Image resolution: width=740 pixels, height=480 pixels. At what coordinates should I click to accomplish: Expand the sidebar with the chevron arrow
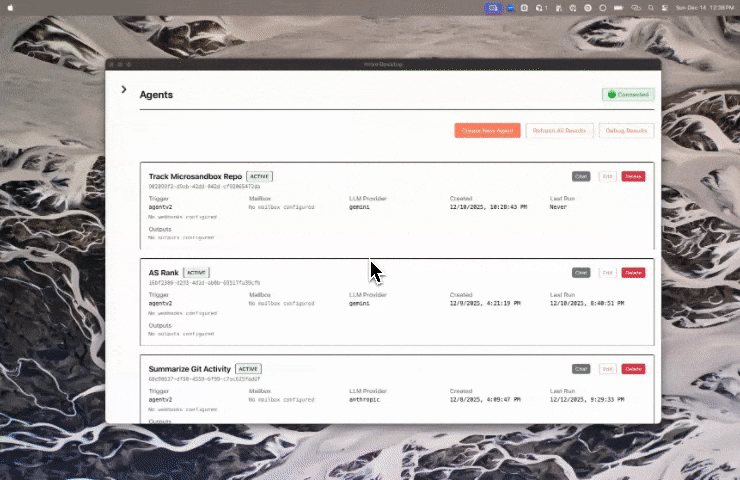tap(124, 89)
